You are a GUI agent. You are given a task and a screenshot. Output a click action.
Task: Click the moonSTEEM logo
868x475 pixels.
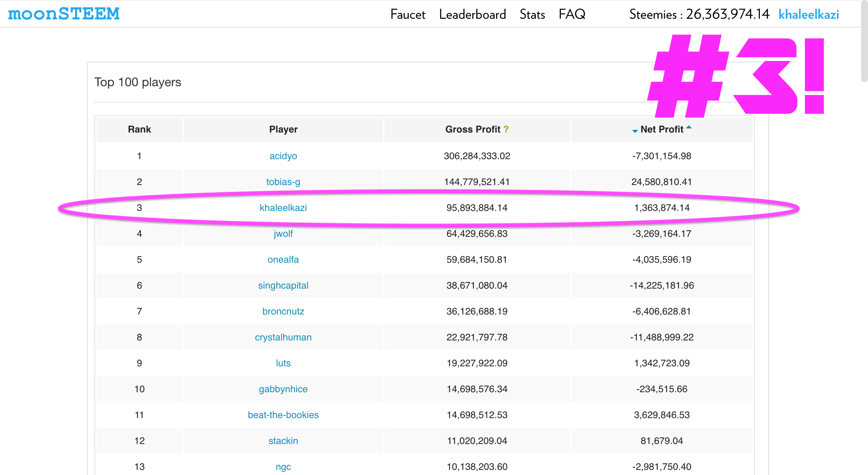coord(64,14)
